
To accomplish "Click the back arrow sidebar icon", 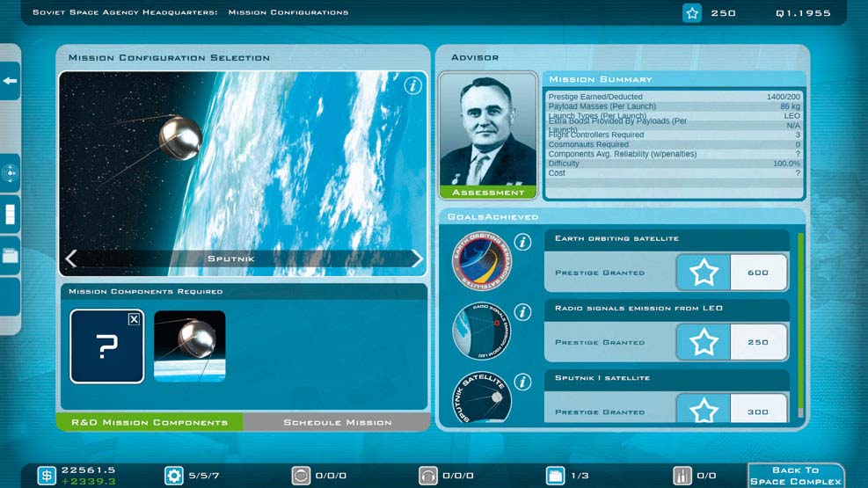I will (10, 81).
